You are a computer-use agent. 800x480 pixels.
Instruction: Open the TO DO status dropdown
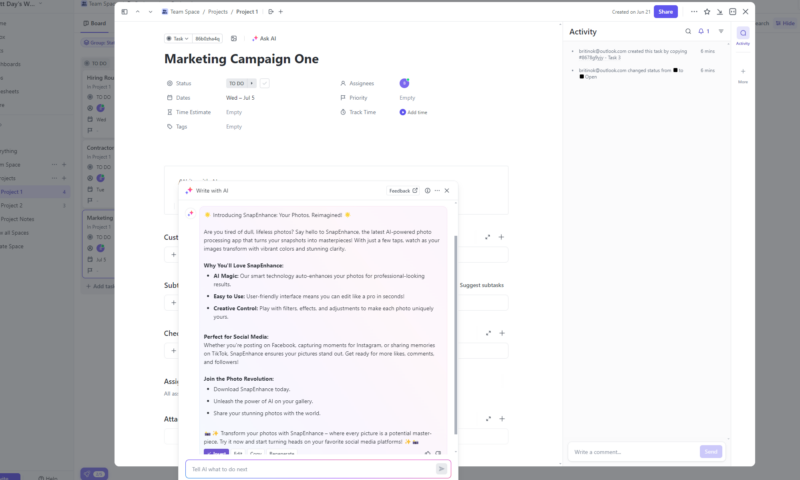[237, 83]
